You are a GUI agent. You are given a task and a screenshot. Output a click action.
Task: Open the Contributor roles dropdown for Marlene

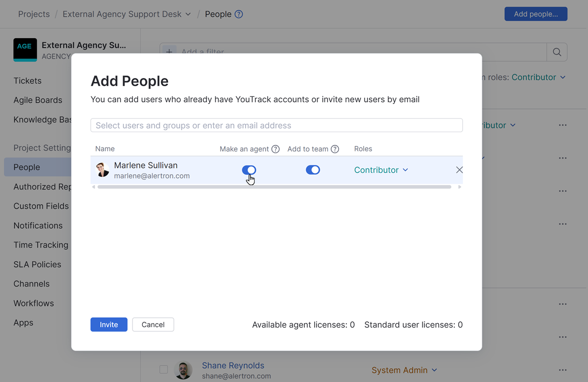[x=381, y=170]
